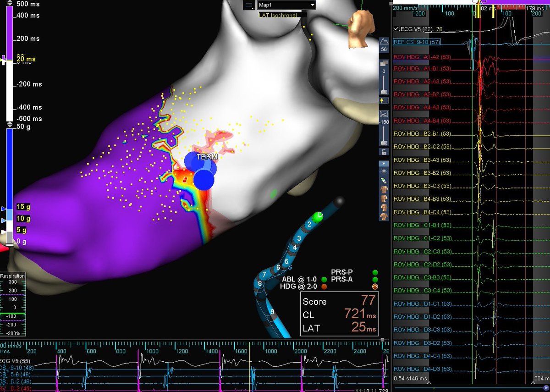Select the second torso view preset icon
550x392 pixels.
tap(384, 199)
